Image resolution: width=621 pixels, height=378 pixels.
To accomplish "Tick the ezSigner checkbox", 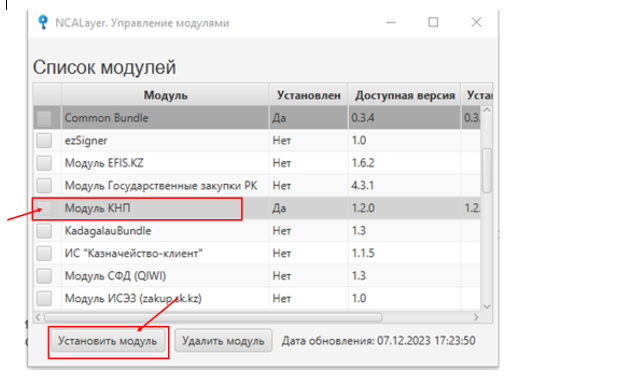I will 44,140.
